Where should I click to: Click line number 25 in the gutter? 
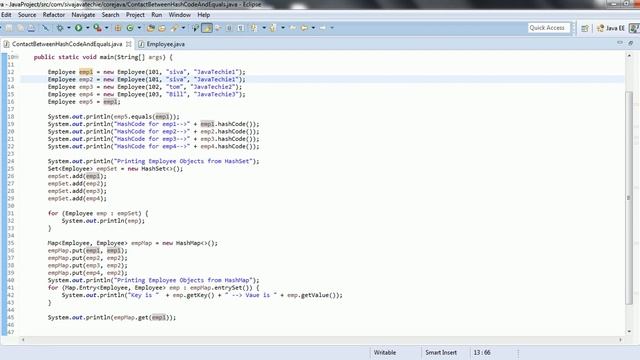coord(11,169)
